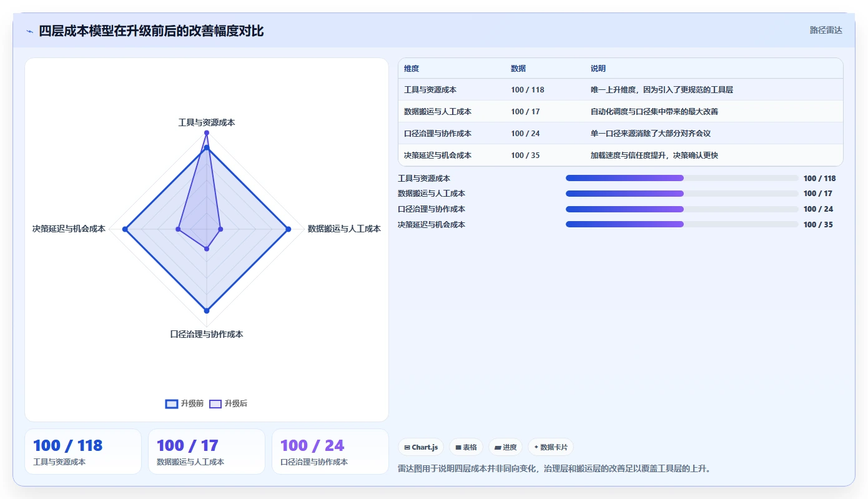Image resolution: width=868 pixels, height=499 pixels.
Task: Click the 口径治理与协作成本 label in the progress list
Action: (432, 209)
